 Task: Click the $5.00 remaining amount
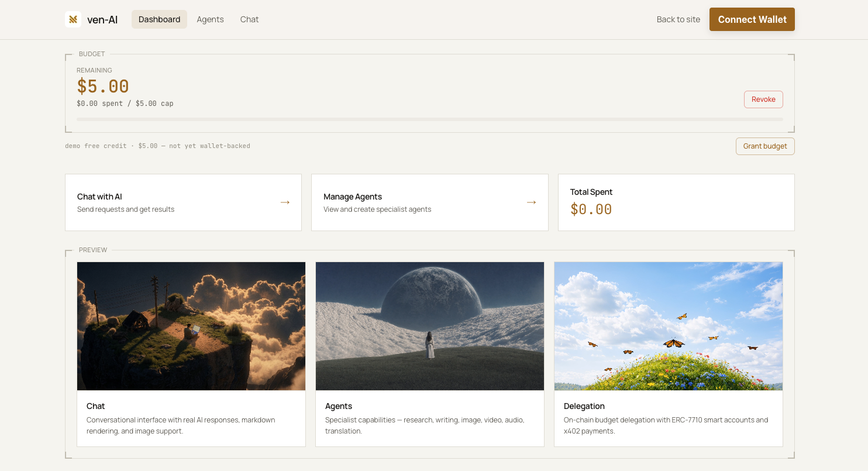[103, 86]
